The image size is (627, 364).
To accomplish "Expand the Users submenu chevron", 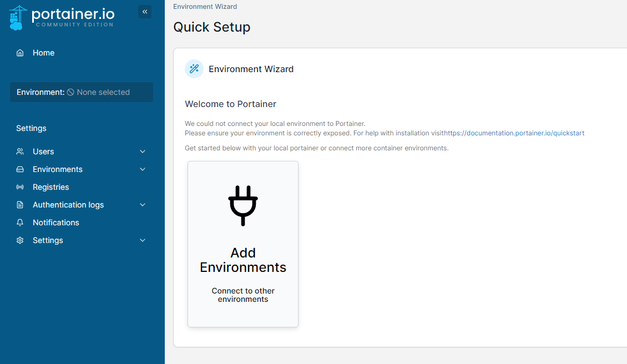I will coord(143,151).
